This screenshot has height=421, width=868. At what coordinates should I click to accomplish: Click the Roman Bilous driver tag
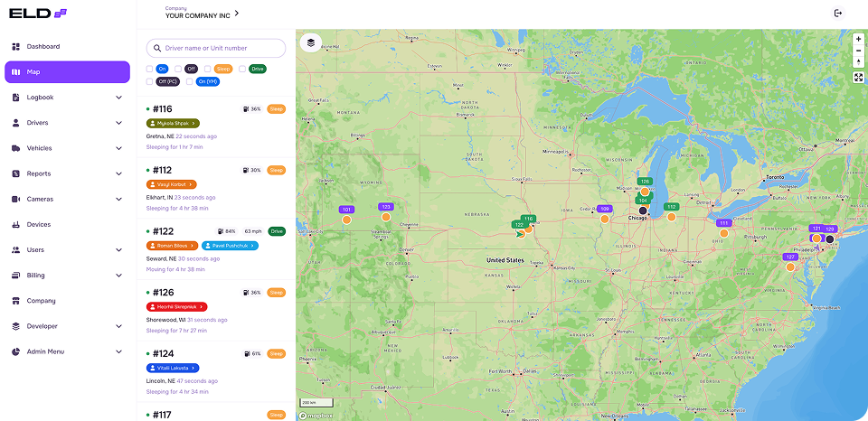click(x=172, y=246)
